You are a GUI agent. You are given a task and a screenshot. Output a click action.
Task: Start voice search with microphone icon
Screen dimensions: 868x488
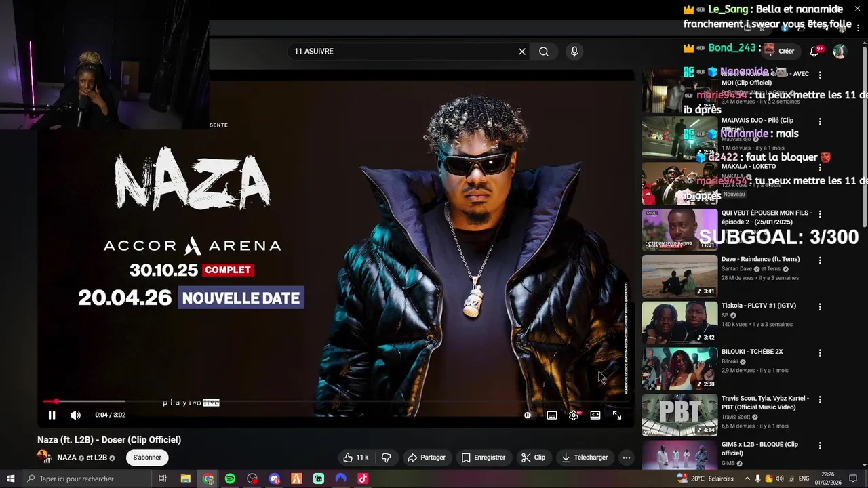pyautogui.click(x=574, y=52)
